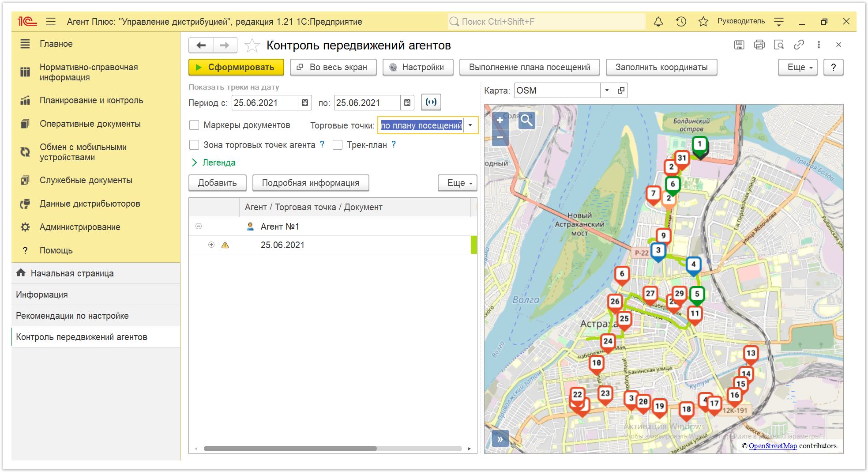Click the horizontal scrollbar under the table

[x=290, y=449]
